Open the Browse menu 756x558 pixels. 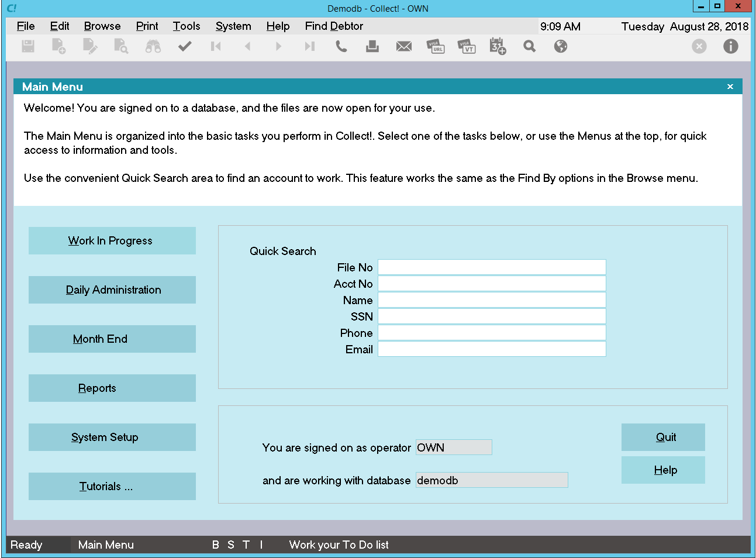pyautogui.click(x=102, y=26)
